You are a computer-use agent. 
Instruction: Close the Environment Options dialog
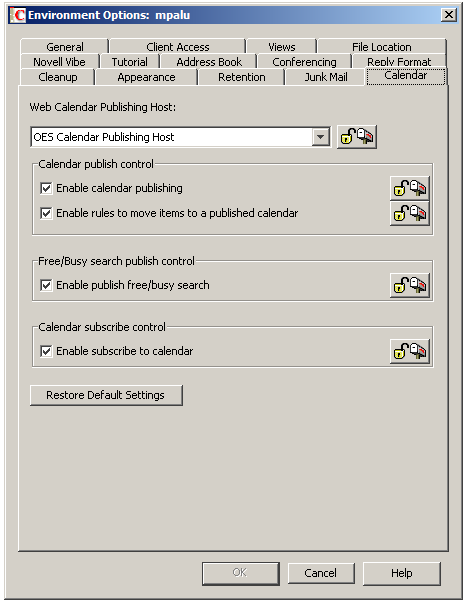[448, 15]
